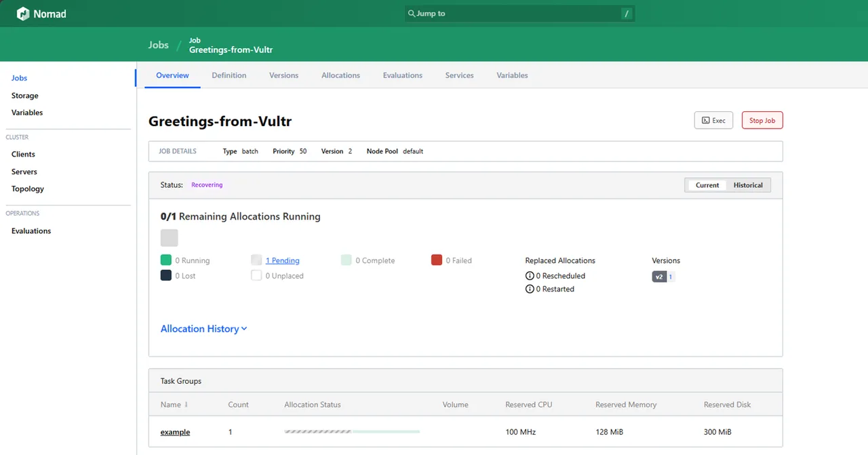Click the slash shortcut key icon in search
This screenshot has width=868, height=455.
(x=627, y=14)
